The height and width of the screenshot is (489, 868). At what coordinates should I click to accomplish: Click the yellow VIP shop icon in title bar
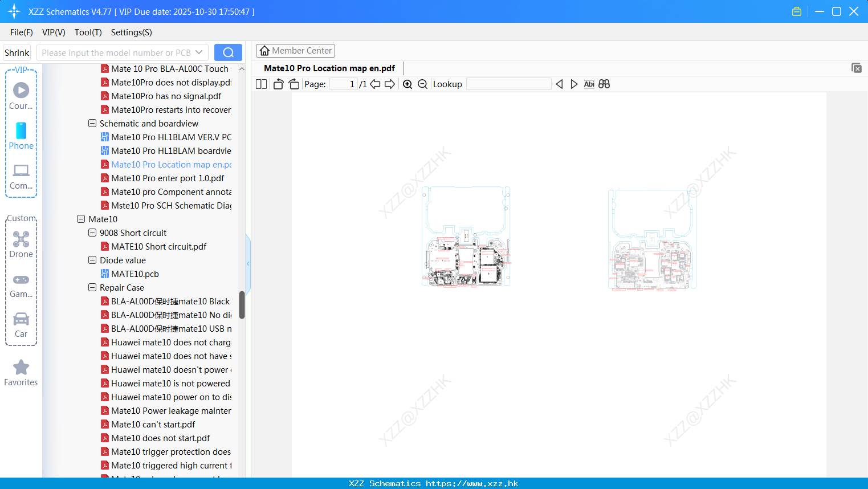[797, 11]
